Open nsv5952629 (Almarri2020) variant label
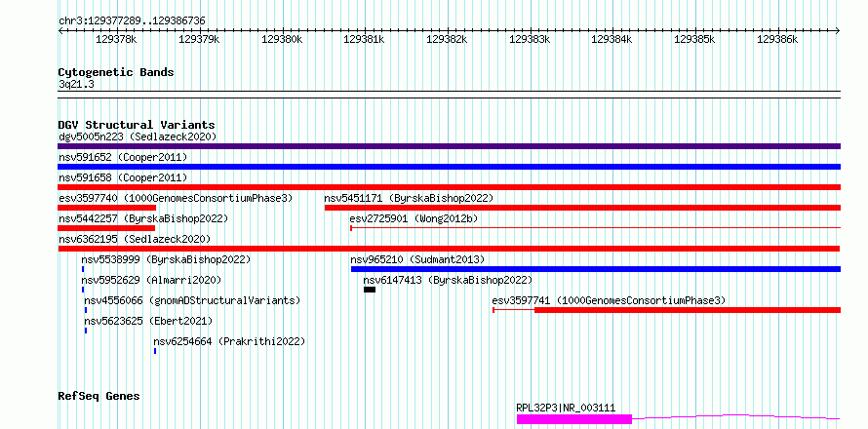Viewport: 868px width, 429px height. point(151,280)
